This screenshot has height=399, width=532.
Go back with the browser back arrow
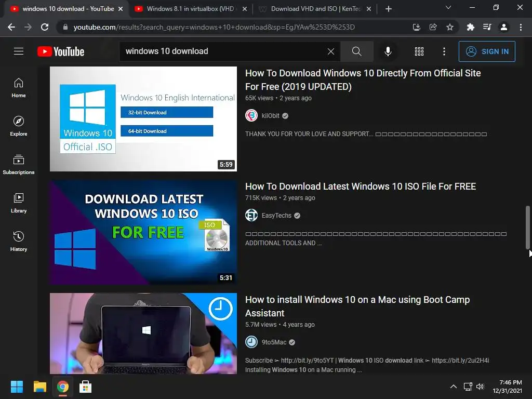point(11,27)
